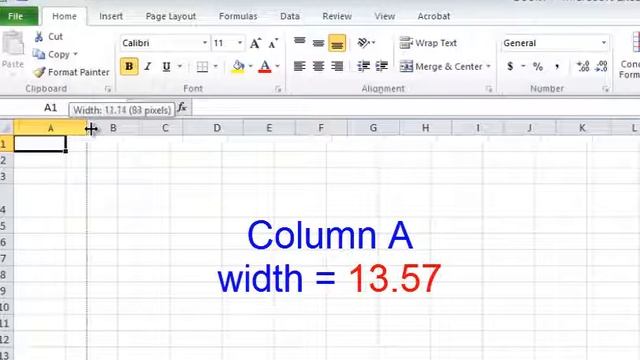This screenshot has width=640, height=360.
Task: Open the Fill Color dropdown arrow
Action: [x=251, y=66]
